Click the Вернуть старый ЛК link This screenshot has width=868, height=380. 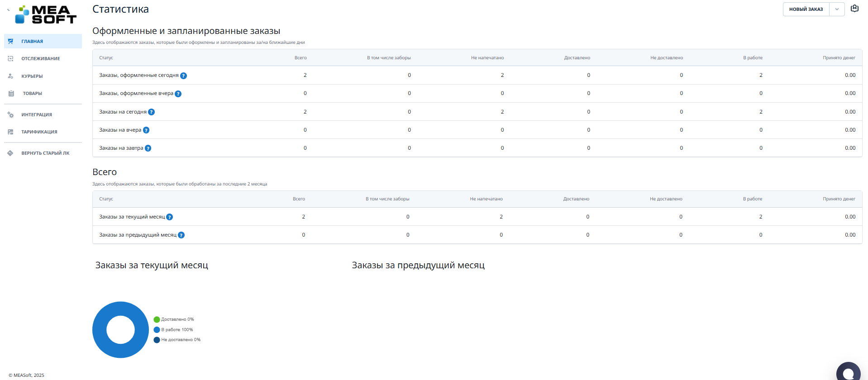(45, 153)
